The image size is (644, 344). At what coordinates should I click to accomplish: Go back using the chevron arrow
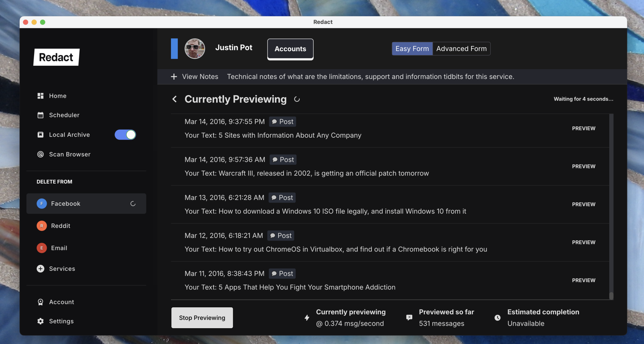[x=175, y=99]
